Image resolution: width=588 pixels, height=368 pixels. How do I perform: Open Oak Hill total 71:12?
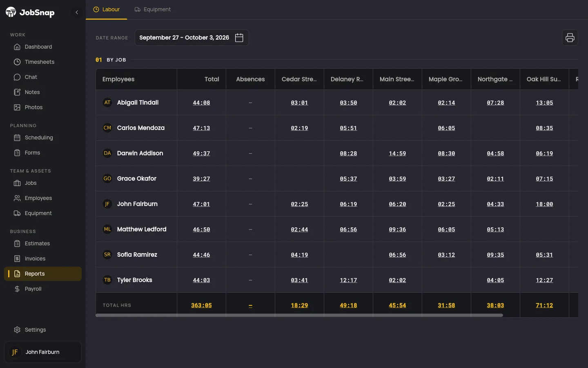pos(544,305)
